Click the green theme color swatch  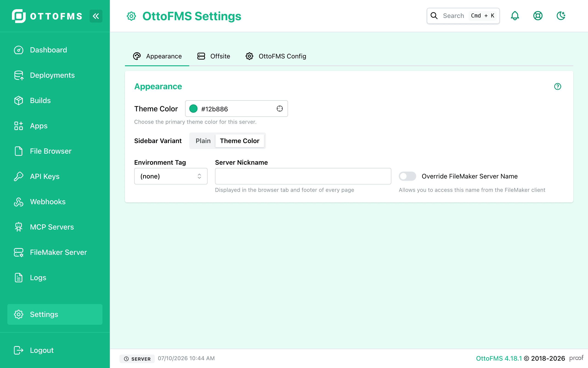(193, 109)
